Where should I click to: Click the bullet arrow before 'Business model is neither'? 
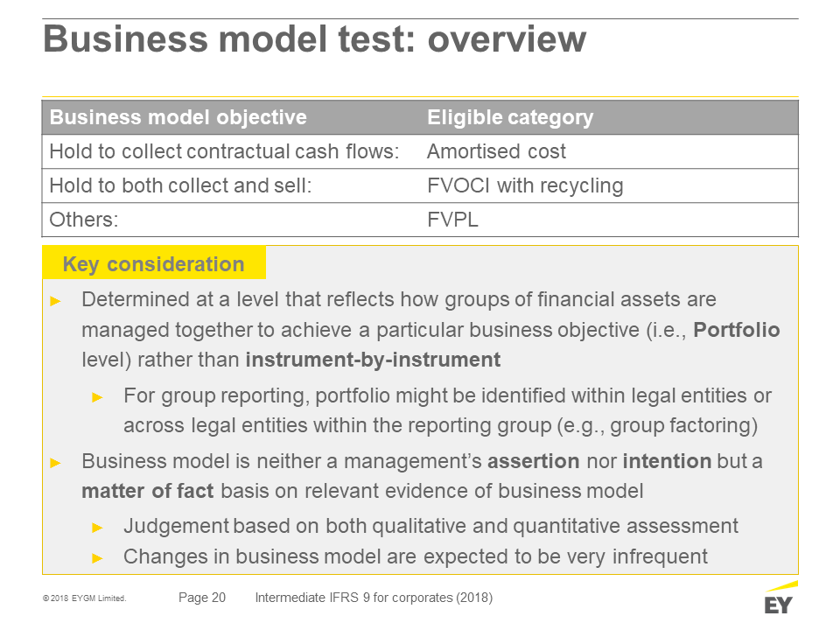(56, 463)
